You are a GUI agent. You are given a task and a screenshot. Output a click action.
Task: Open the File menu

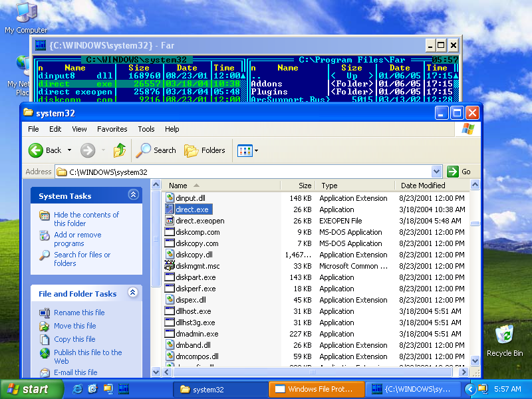(x=33, y=129)
